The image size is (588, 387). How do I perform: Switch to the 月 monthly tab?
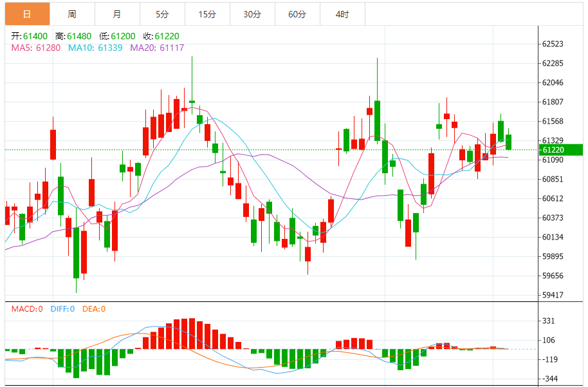click(x=117, y=14)
